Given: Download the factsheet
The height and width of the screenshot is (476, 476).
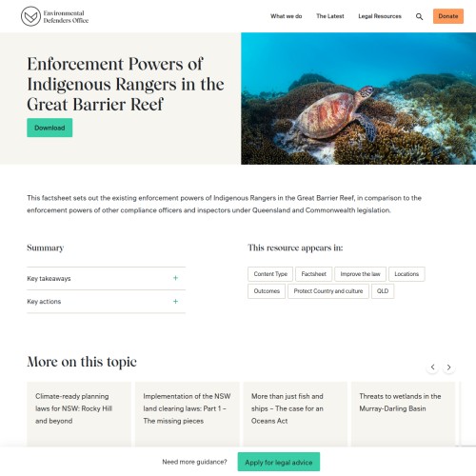Looking at the screenshot, I should 50,128.
